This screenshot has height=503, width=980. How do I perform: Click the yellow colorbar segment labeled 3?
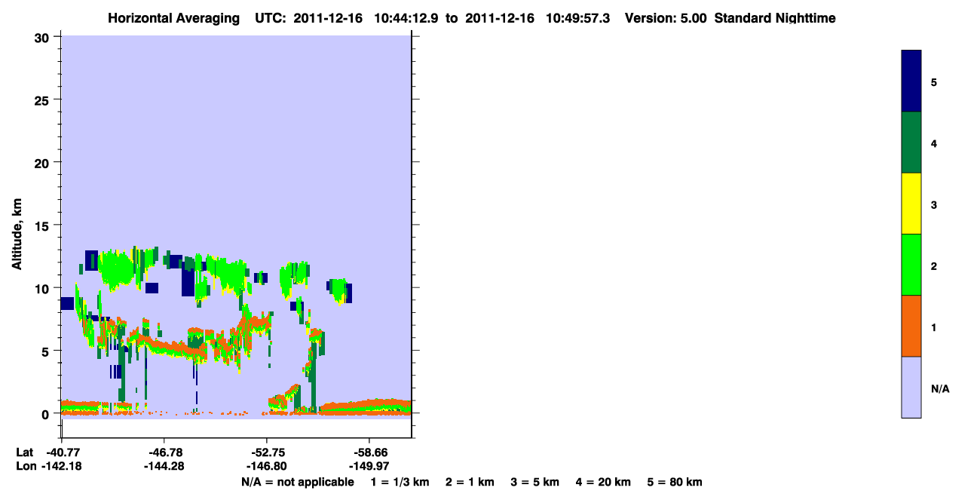[911, 204]
